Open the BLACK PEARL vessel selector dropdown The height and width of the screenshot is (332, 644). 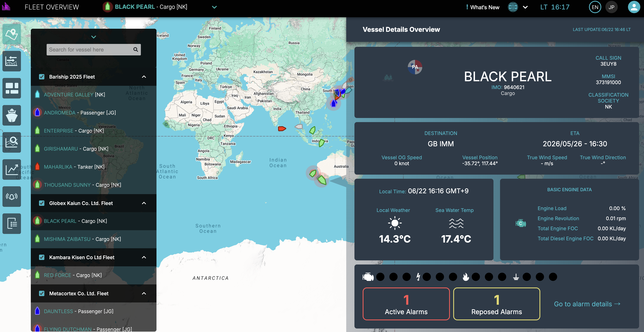pos(214,7)
